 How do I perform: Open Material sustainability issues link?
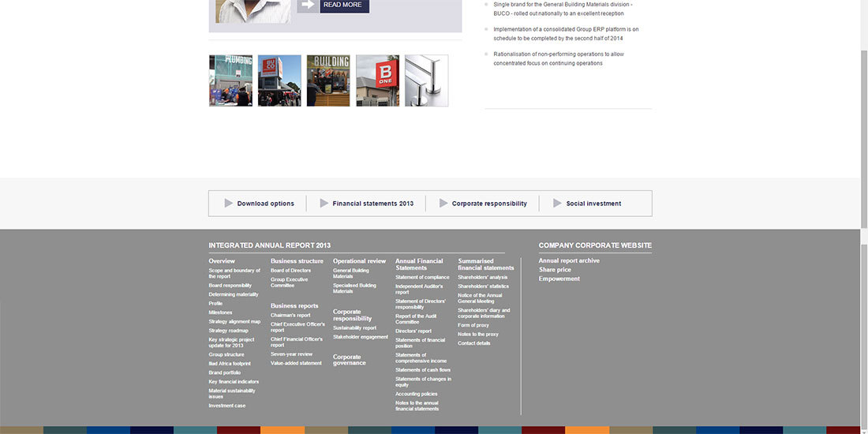pyautogui.click(x=232, y=394)
